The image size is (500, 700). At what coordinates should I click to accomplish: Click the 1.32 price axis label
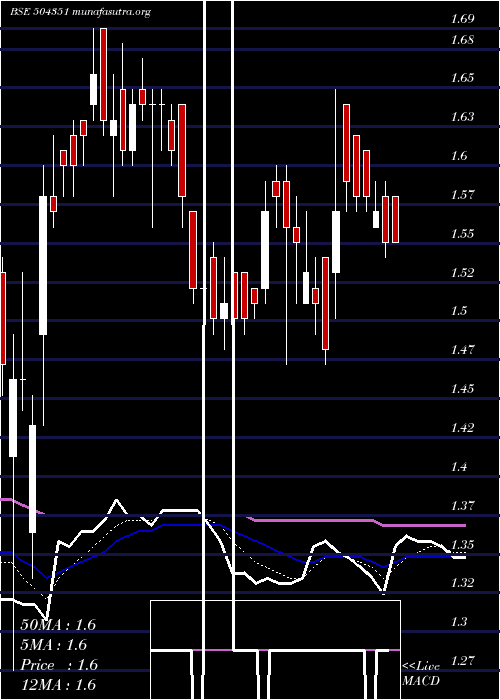click(x=462, y=583)
